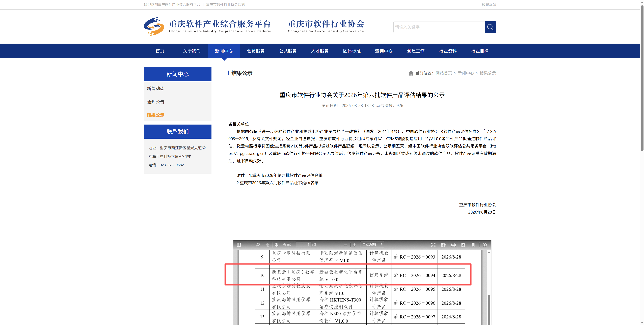
Task: Click attachment 2.重庆市2026年第六批软件产品证书延续名单
Action: (x=278, y=183)
